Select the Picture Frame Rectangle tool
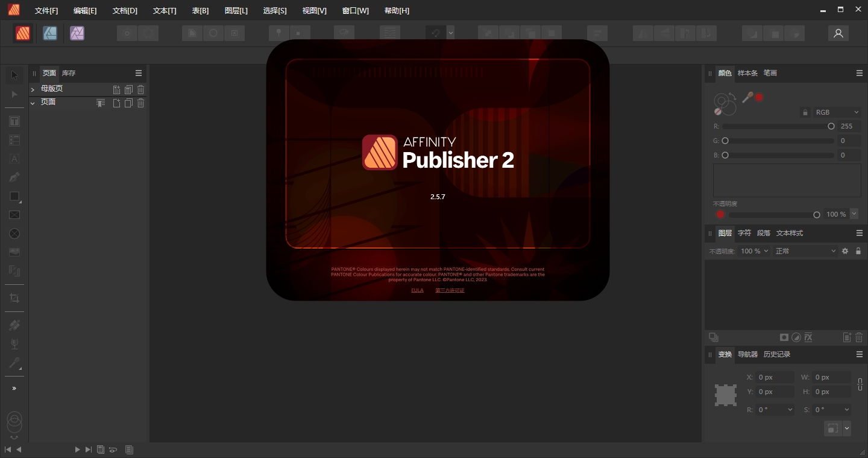The image size is (868, 458). click(14, 215)
